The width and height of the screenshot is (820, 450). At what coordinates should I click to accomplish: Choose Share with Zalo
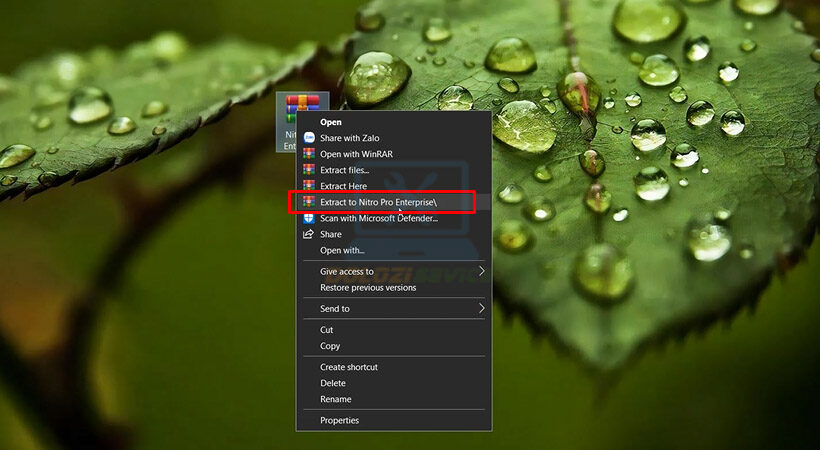394,138
